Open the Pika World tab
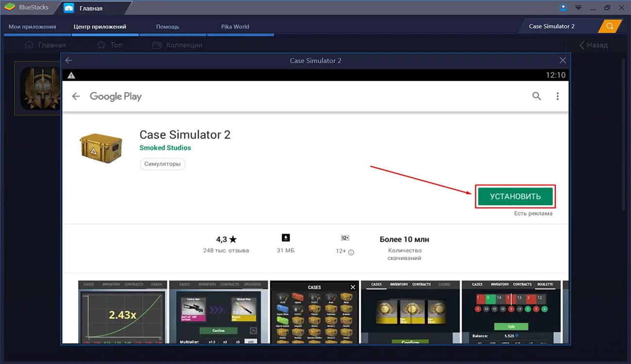Screen dimensions: 631x364 (235, 27)
